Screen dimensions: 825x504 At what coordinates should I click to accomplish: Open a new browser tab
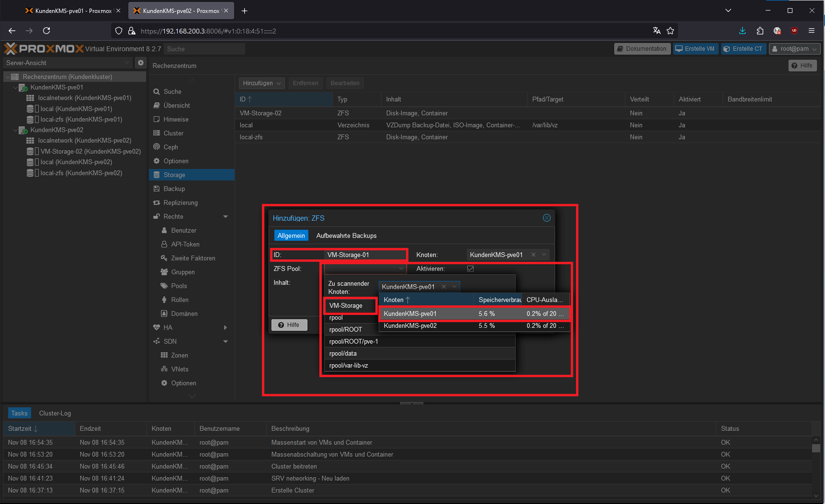pyautogui.click(x=244, y=11)
